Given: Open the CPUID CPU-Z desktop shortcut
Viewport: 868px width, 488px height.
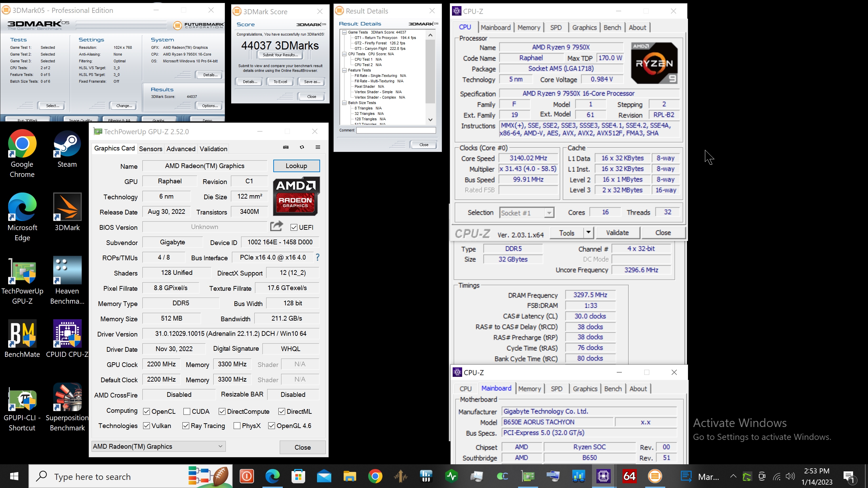Looking at the screenshot, I should tap(67, 339).
